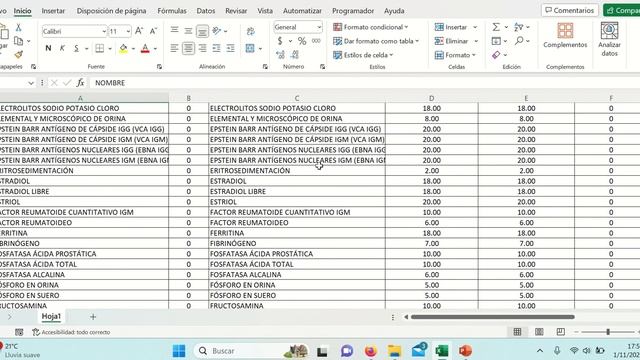Click Find and Select magnifier icon
This screenshot has height=360, width=640.
(519, 40)
